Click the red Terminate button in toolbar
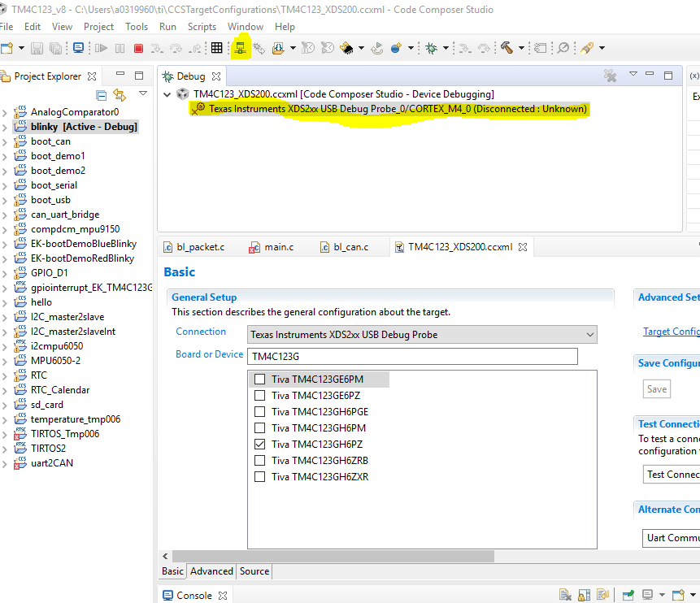The height and width of the screenshot is (603, 700). coord(138,48)
